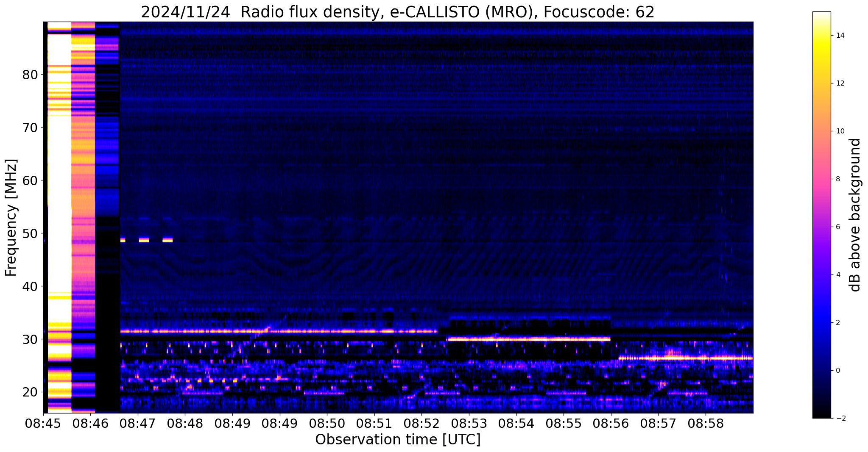Click the 'Frequency [MHz]' y-axis label
Screen dimensions: 868x452
tap(11, 218)
